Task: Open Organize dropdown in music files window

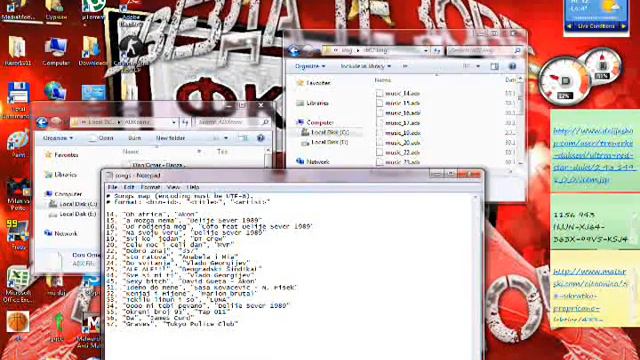Action: pos(310,66)
